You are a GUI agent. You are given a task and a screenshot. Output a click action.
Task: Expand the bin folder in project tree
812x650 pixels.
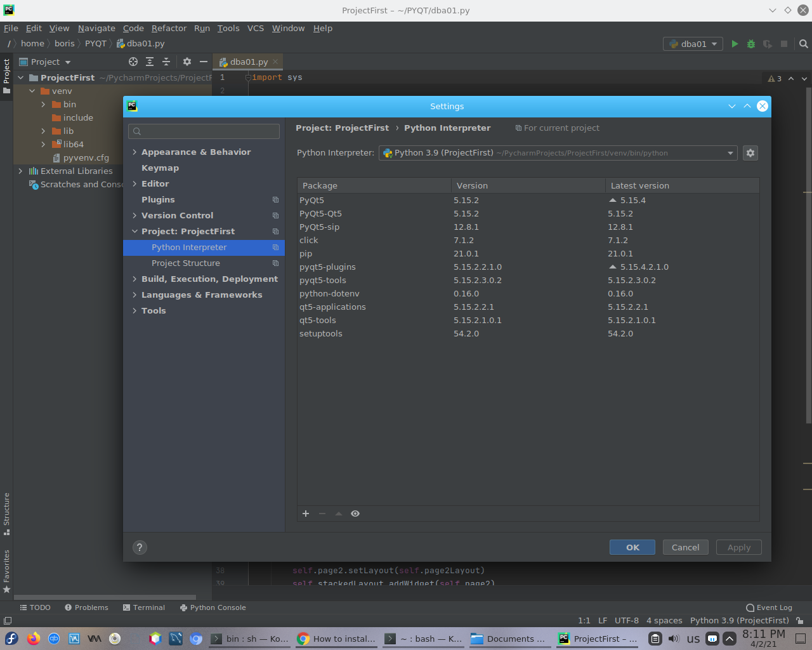click(x=43, y=105)
